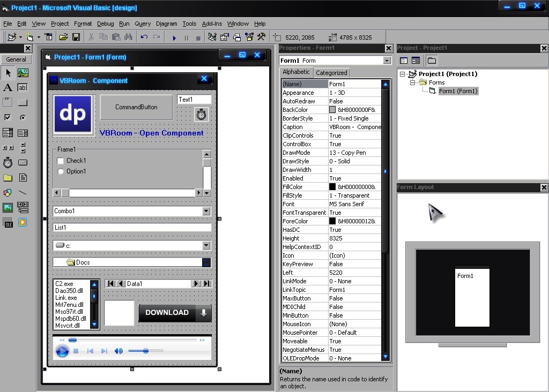Select the Label tool in the toolbox
The image size is (549, 392).
tap(8, 87)
